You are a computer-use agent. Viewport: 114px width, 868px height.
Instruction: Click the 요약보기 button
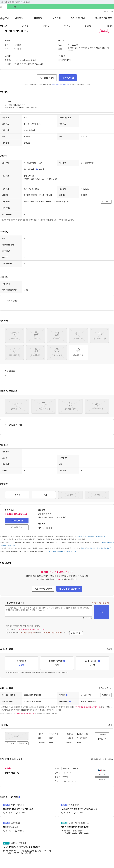[102, 775]
